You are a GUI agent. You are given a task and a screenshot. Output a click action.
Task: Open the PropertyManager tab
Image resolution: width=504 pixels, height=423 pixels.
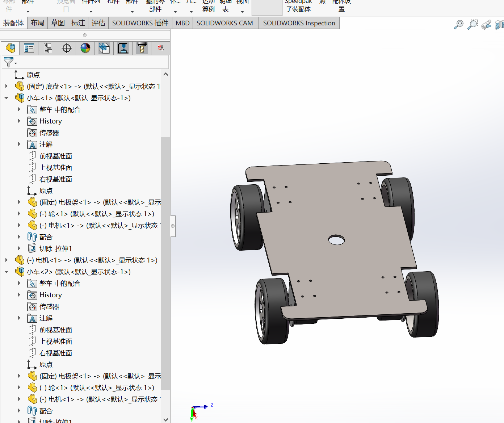pyautogui.click(x=29, y=48)
